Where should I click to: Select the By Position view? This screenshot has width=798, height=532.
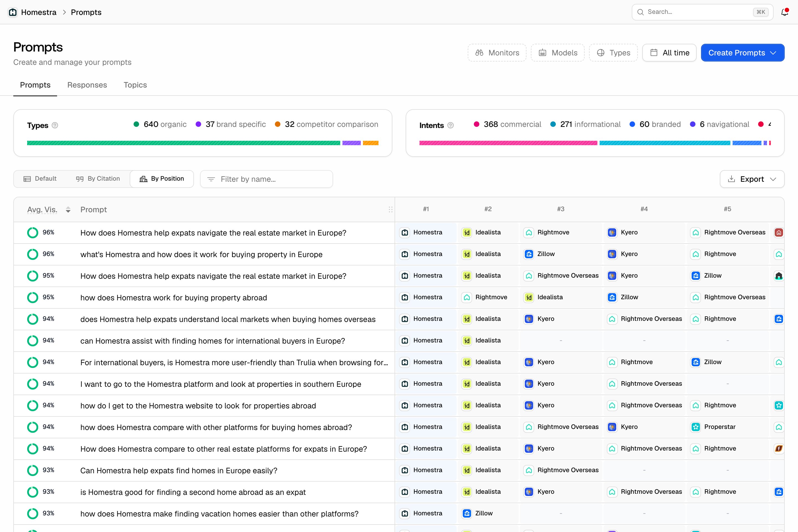coord(162,179)
